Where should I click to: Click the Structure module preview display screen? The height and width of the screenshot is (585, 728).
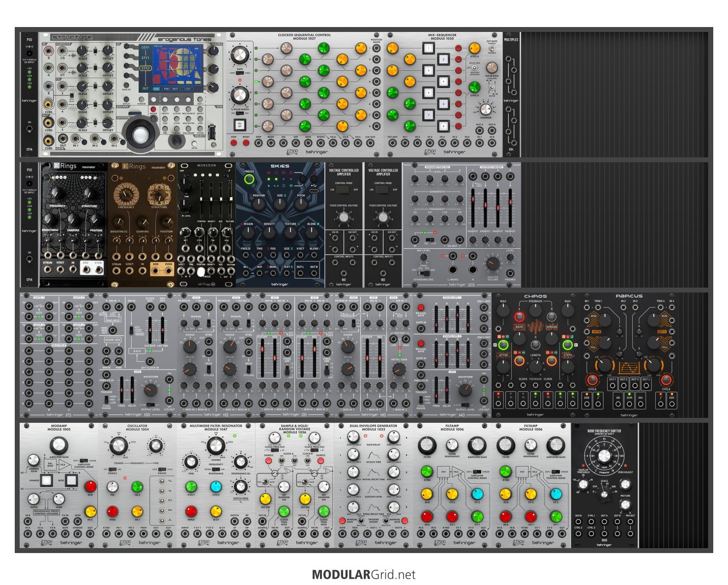coord(177,66)
